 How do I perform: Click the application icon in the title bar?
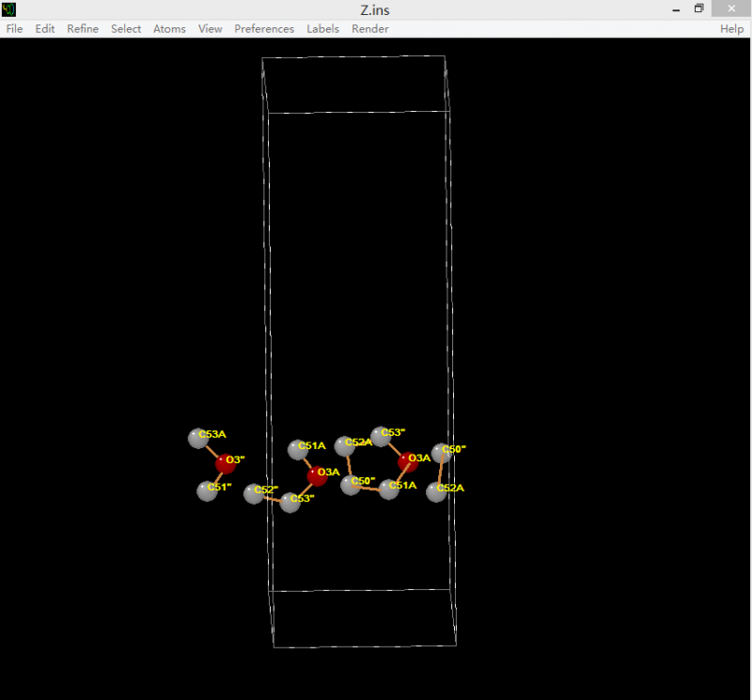tap(8, 9)
